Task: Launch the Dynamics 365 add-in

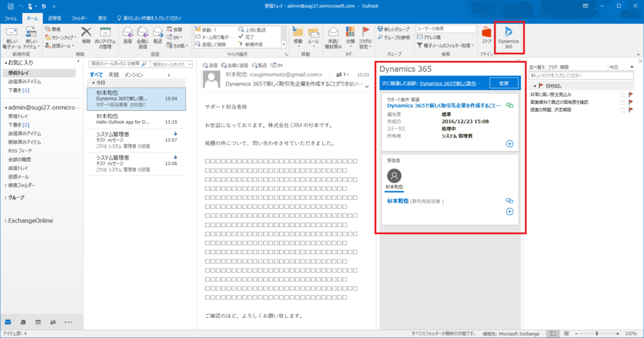Action: point(508,37)
